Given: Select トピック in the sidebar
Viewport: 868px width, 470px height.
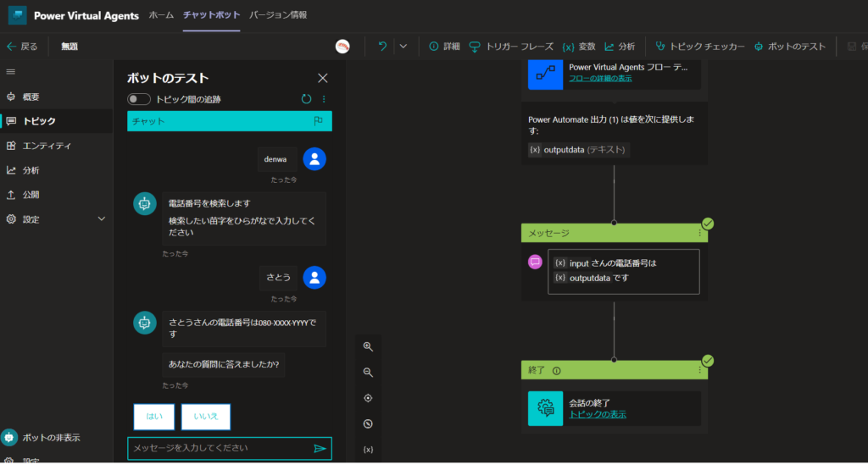Looking at the screenshot, I should tap(57, 121).
